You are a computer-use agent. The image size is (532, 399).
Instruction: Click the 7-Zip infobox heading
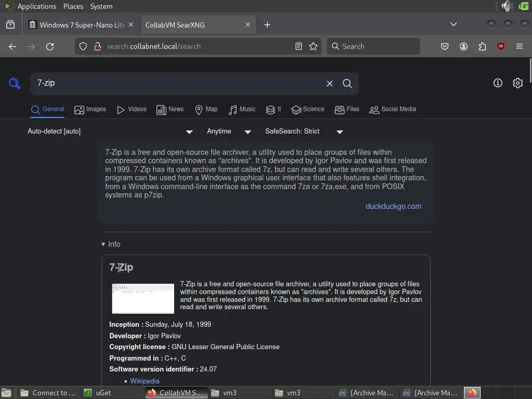[121, 268]
